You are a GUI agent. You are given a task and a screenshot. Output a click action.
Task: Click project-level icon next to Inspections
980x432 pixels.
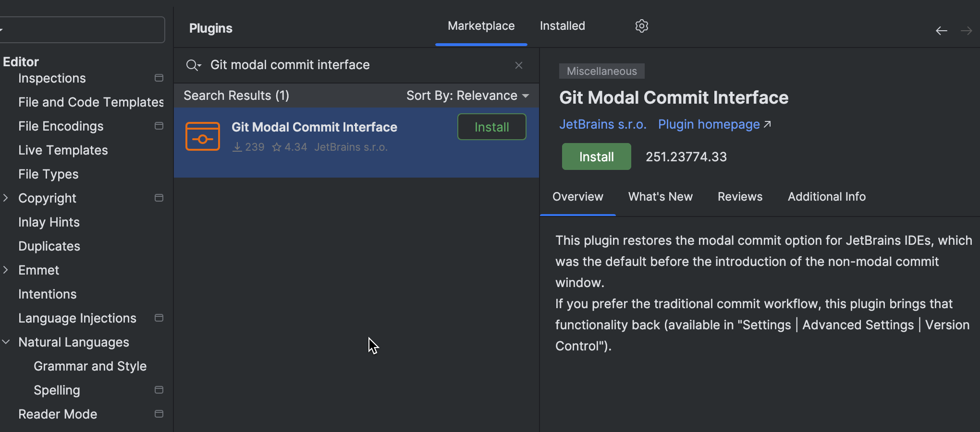coord(159,78)
